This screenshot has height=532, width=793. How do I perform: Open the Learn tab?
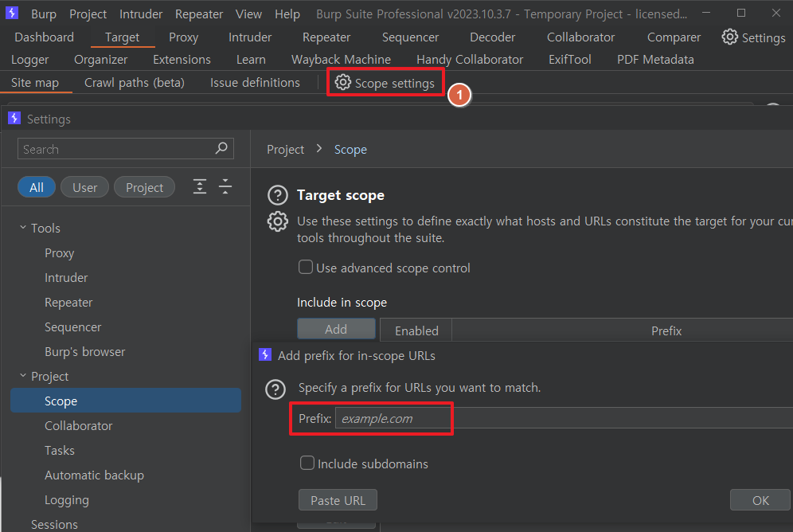point(251,60)
